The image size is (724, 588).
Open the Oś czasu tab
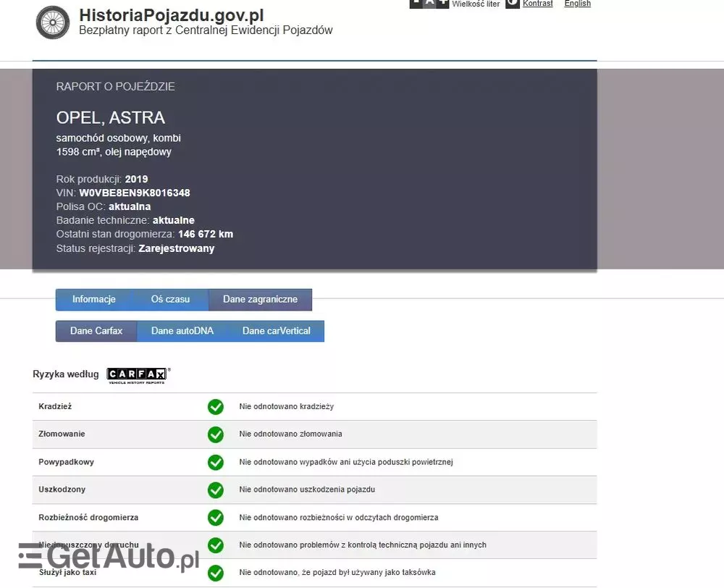tap(170, 299)
